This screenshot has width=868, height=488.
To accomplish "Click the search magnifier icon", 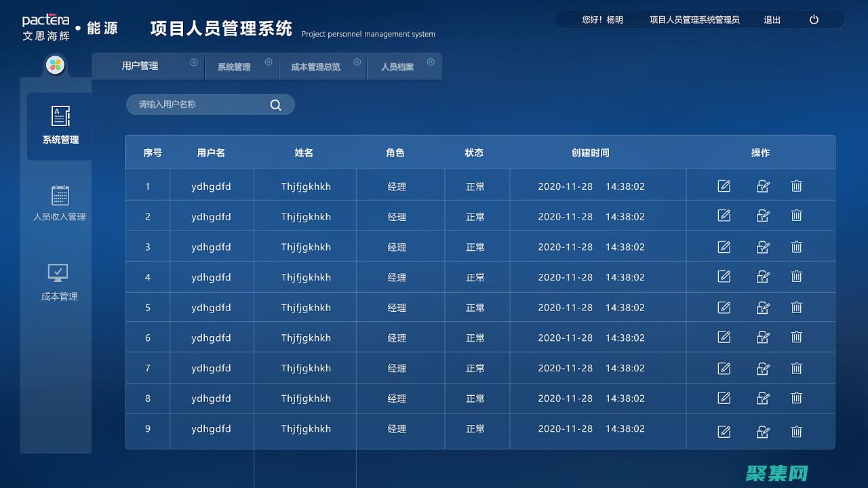I will (x=275, y=104).
